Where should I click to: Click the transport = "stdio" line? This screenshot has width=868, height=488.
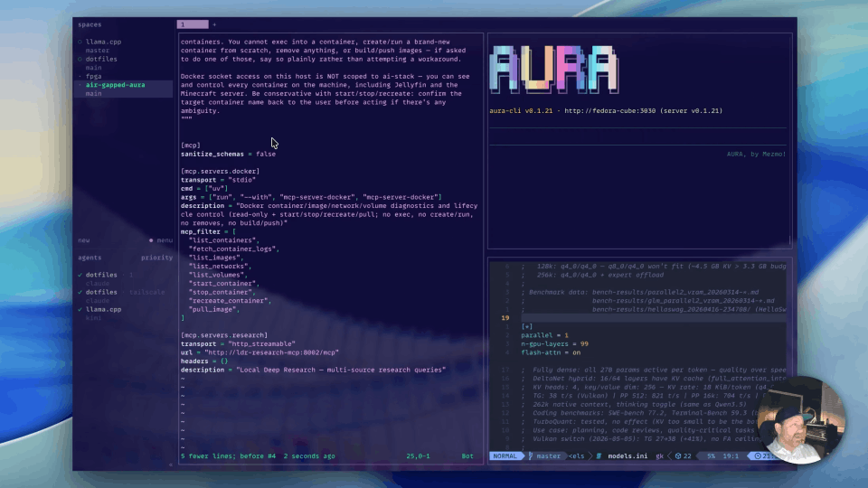(218, 180)
